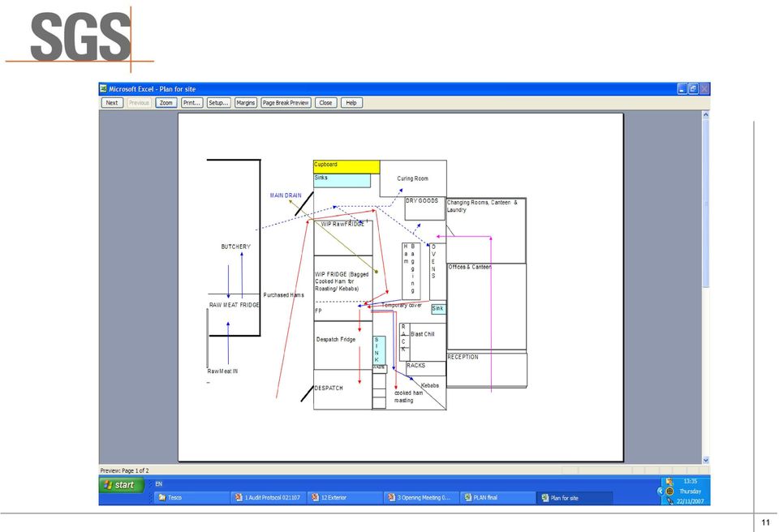Screen dimensions: 779x532
Task: Click the Zoom button in preview toolbar
Action: (166, 103)
